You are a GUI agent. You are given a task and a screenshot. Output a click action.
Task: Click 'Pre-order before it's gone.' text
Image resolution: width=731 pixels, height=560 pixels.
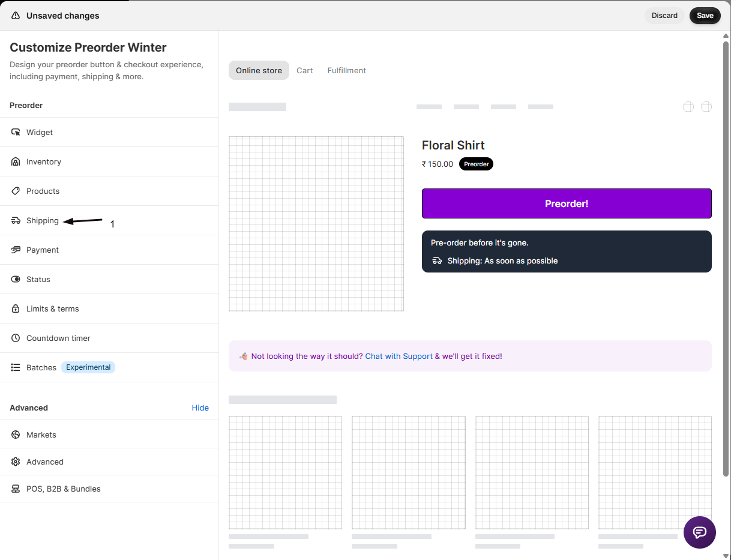point(480,242)
